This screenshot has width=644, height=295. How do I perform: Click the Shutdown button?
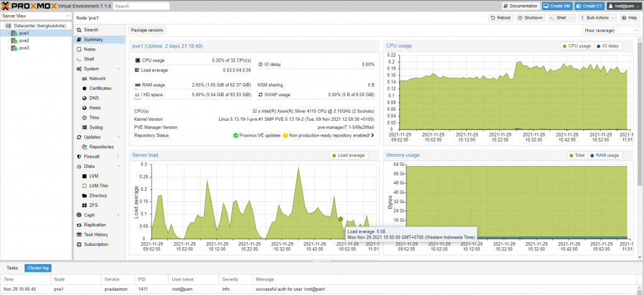pos(531,18)
